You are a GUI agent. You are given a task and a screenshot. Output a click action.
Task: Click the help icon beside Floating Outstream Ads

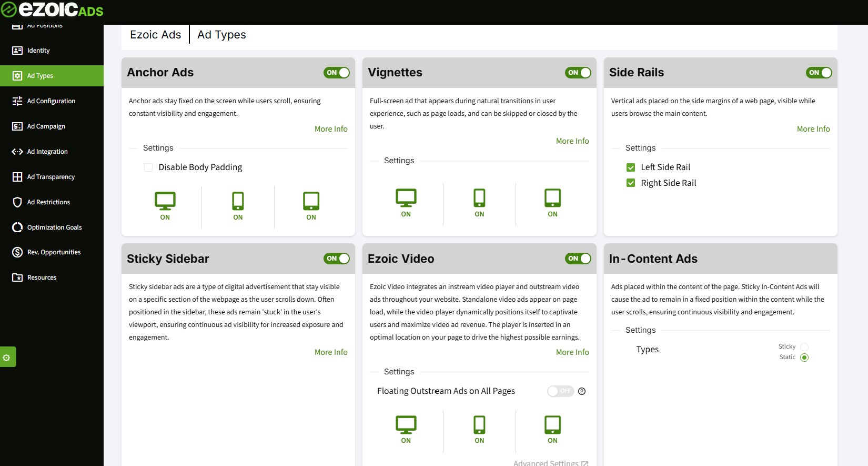582,391
